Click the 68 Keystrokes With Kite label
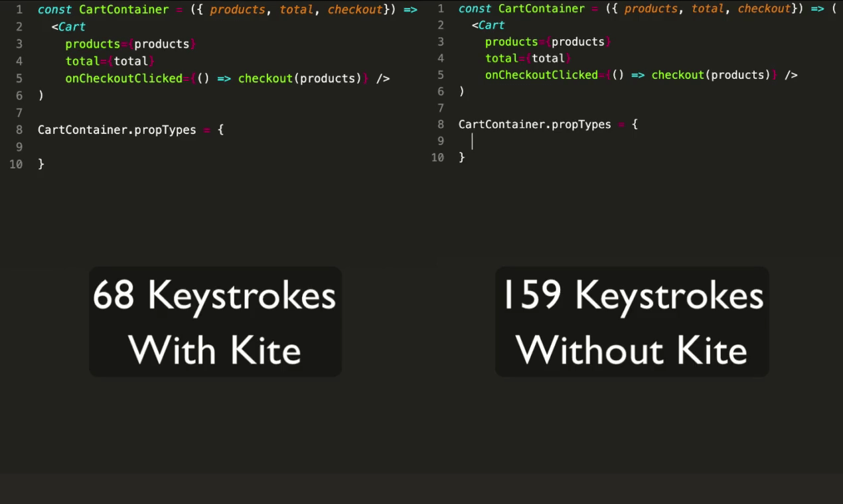 click(x=214, y=322)
